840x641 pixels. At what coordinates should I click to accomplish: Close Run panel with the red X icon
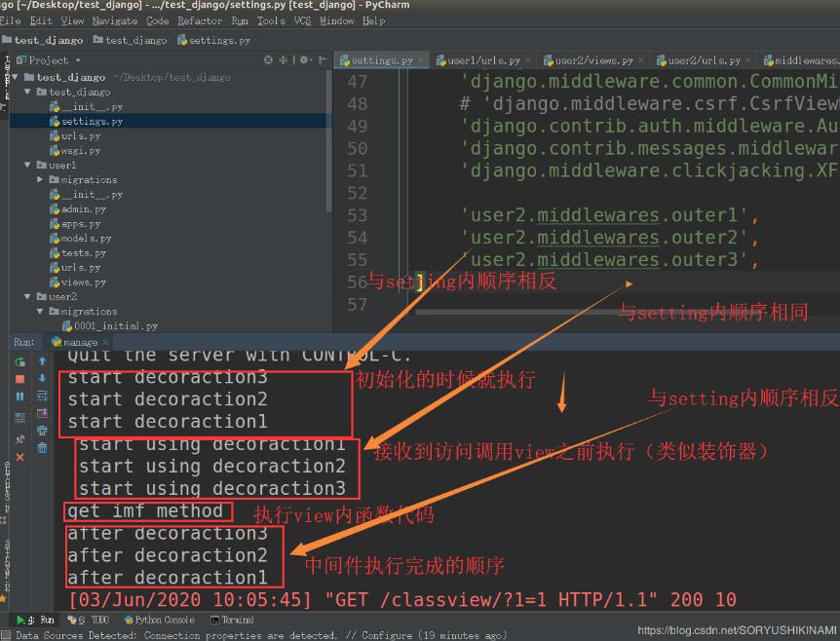tap(19, 457)
